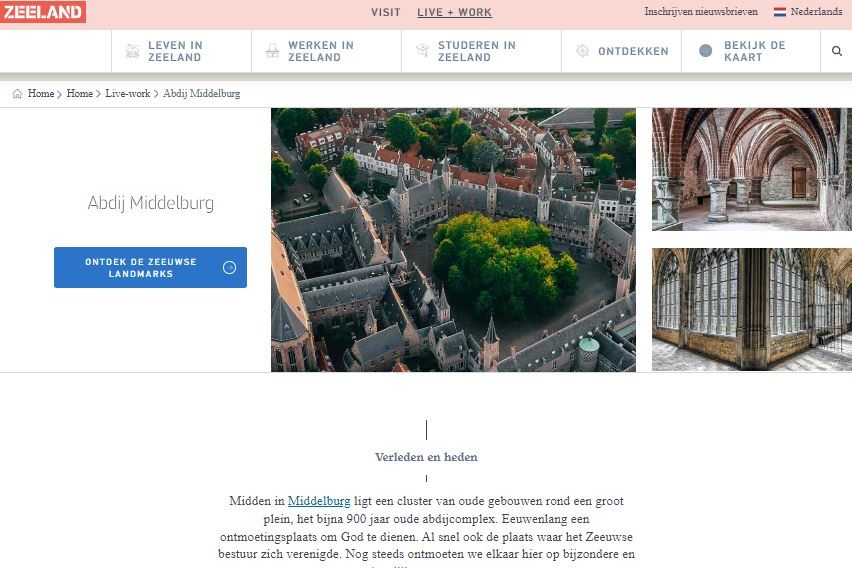Screen dimensions: 852x568
Task: Click Ontdek de Zeeuwse Landmarks button
Action: 151,267
